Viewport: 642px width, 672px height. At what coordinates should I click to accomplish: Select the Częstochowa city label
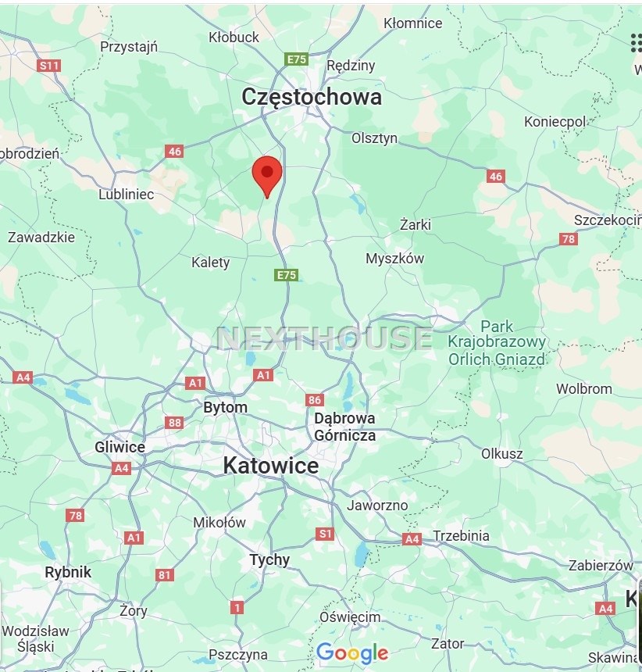(312, 96)
